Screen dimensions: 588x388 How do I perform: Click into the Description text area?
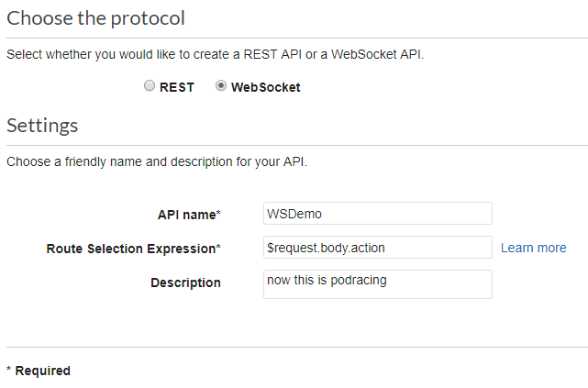pyautogui.click(x=377, y=283)
